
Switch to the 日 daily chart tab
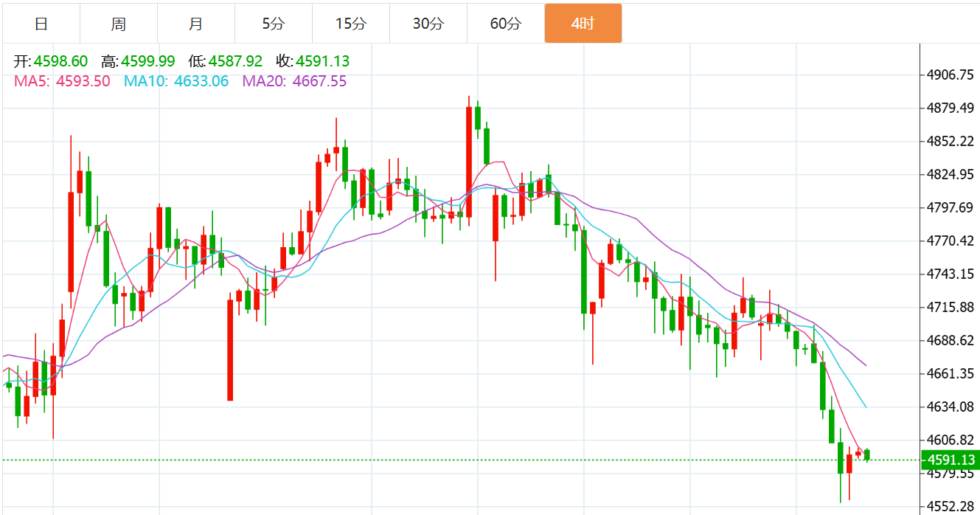(x=41, y=24)
